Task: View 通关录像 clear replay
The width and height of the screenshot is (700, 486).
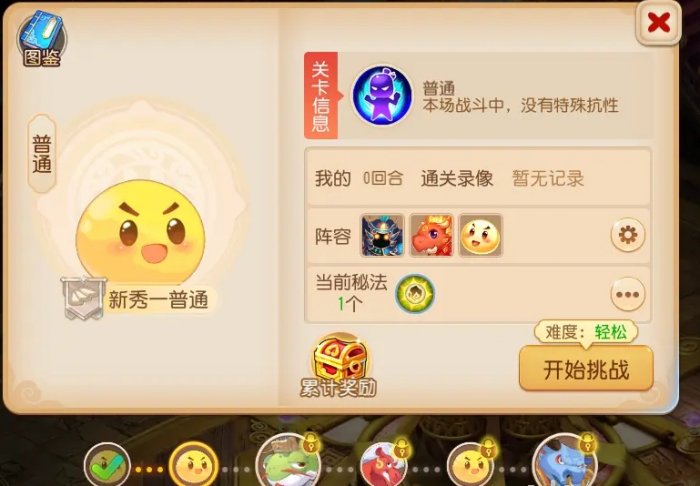Action: point(457,179)
